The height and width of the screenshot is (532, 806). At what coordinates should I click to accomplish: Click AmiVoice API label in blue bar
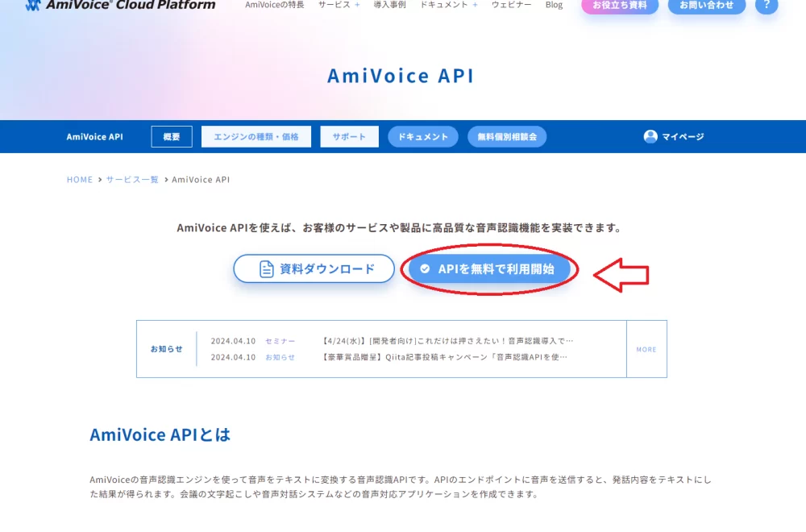click(x=94, y=137)
